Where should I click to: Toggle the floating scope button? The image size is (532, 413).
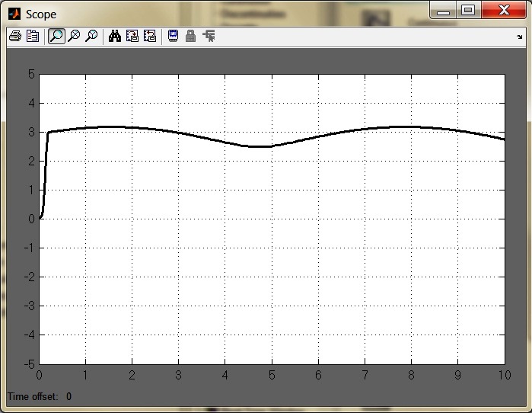[173, 36]
